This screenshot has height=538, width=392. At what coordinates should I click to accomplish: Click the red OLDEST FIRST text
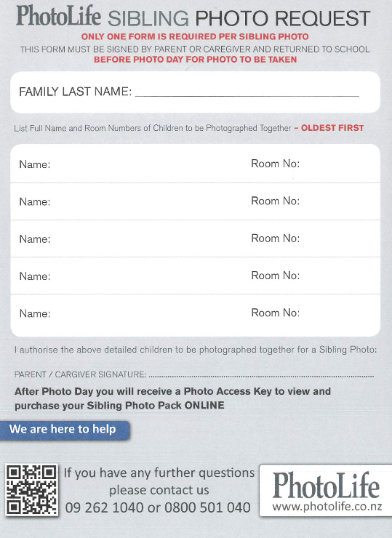pos(332,128)
